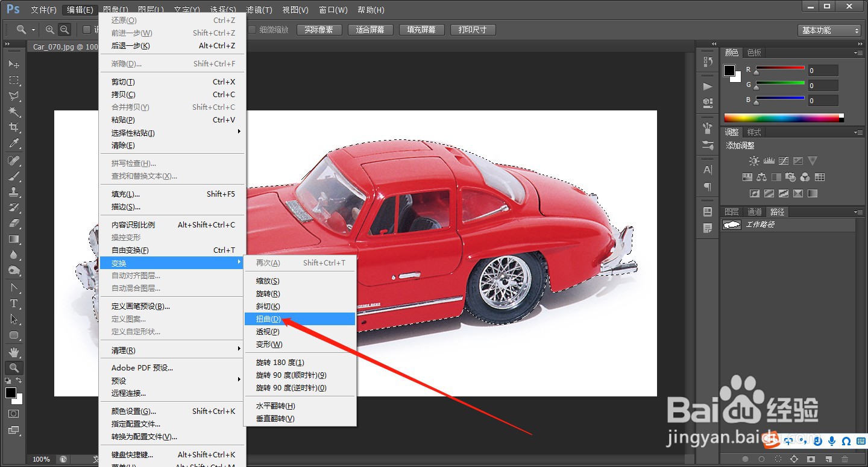Screen dimensions: 868x467
Task: Expand the Paste Special (选择性粘贴) submenu
Action: 172,133
